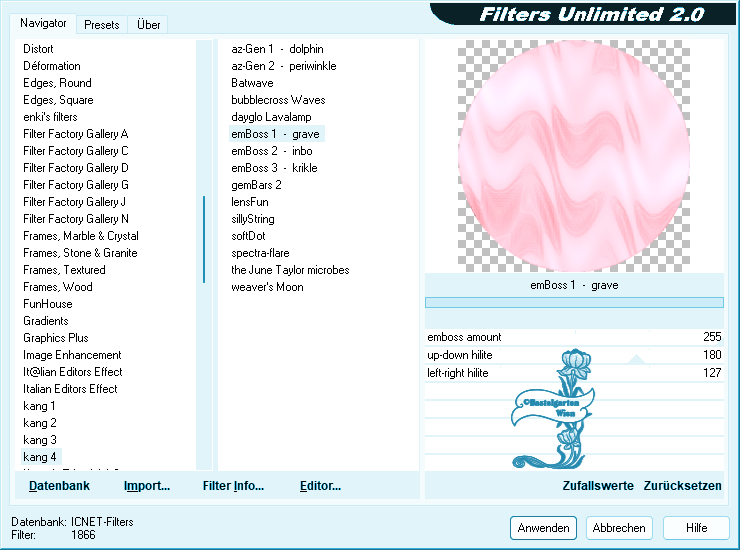Select Filter Factory Gallery D

76,168
